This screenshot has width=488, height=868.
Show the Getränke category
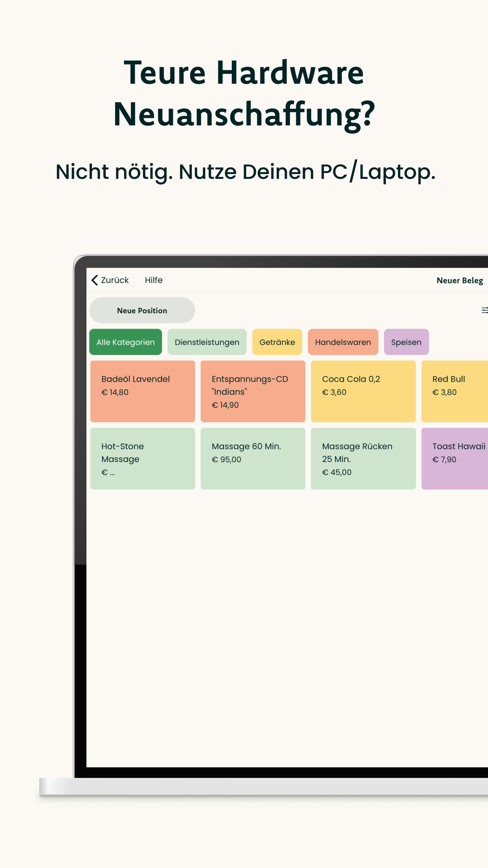(277, 342)
